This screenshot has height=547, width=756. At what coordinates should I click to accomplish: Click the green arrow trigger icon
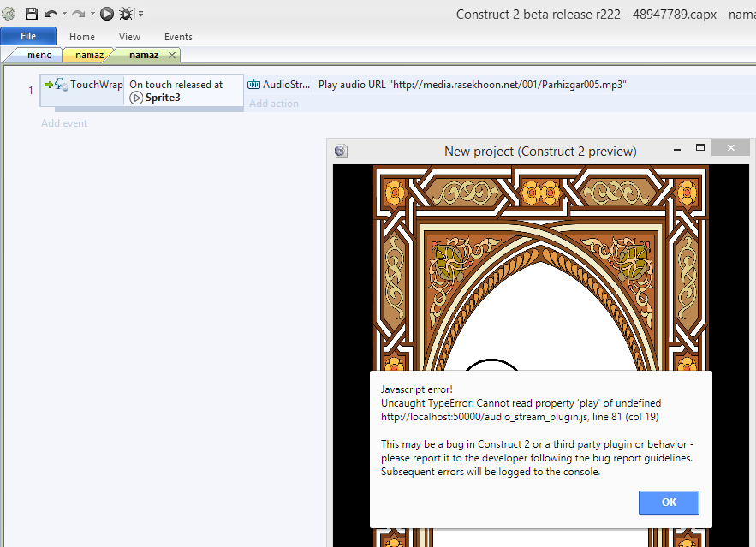point(48,85)
